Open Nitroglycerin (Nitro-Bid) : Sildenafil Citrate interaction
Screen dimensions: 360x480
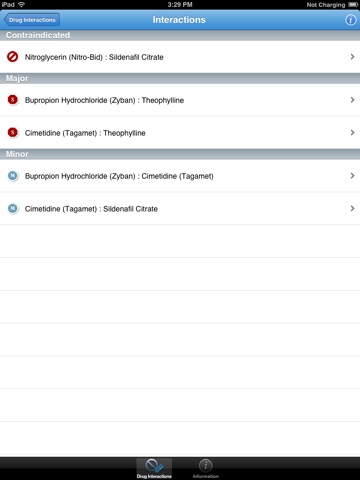(x=180, y=57)
